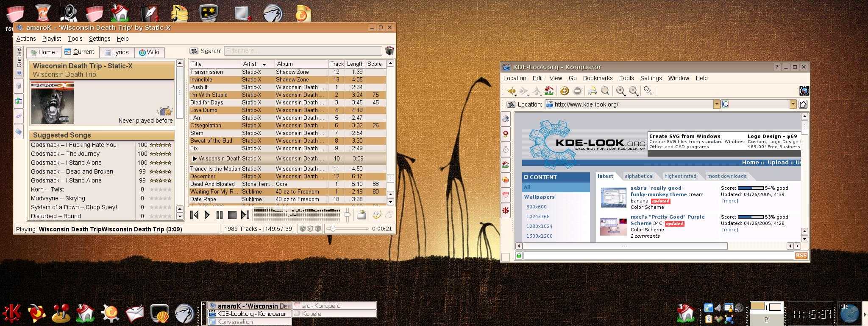The image size is (868, 326).
Task: Open the 'most downloads' tab on KDE-Look
Action: pyautogui.click(x=726, y=176)
